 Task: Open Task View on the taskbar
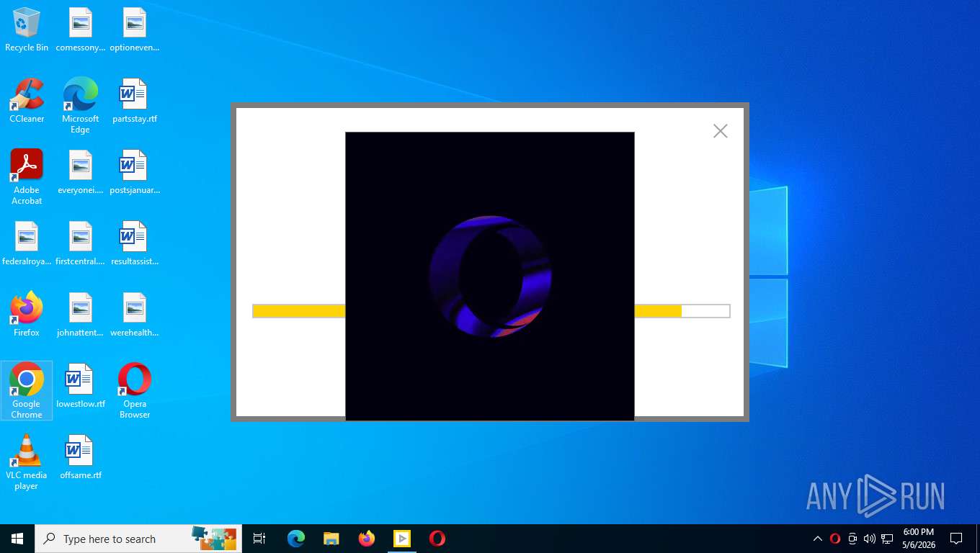pos(259,539)
